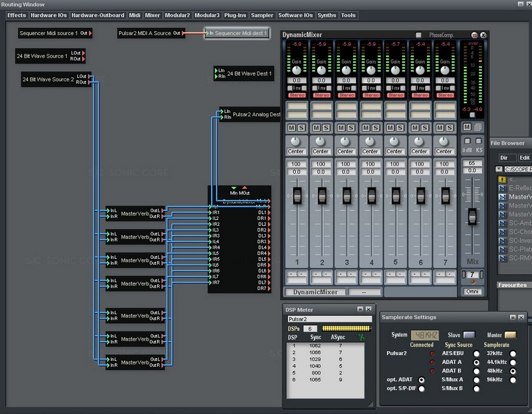The image size is (532, 414).
Task: Select opt. S/P-DIF option
Action: (422, 389)
